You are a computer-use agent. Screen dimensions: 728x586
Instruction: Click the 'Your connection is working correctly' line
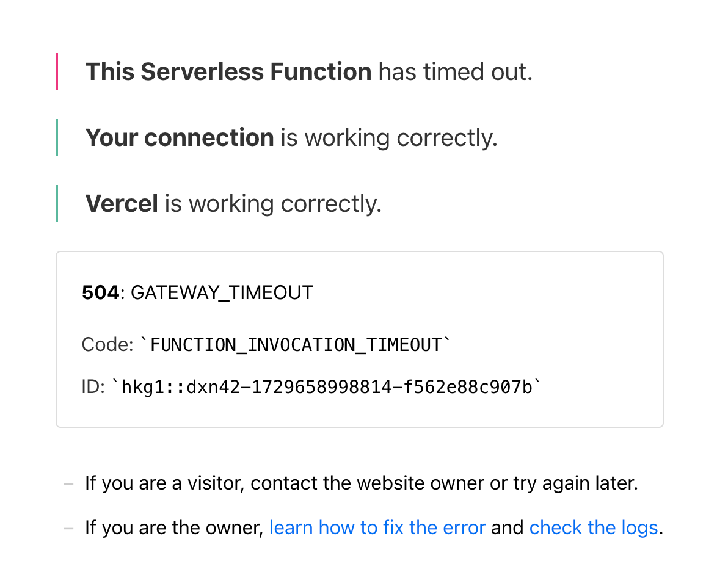[x=291, y=138]
